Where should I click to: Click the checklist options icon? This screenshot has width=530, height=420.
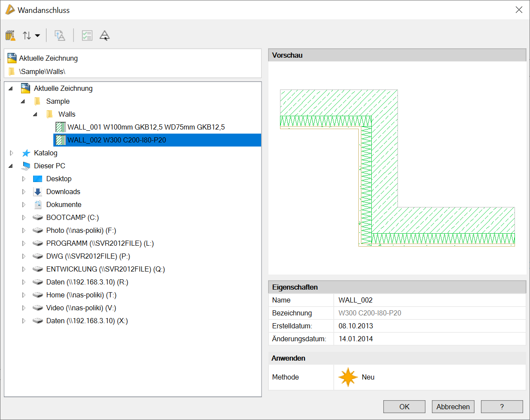[87, 35]
